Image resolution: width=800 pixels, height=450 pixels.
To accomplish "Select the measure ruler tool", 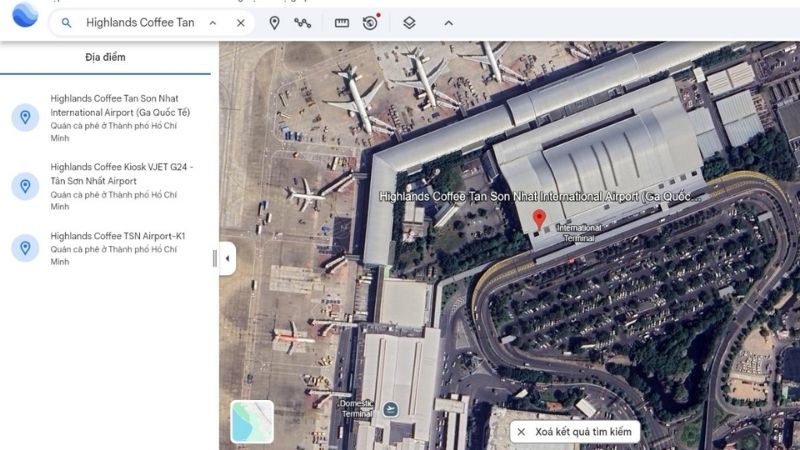I will (342, 23).
